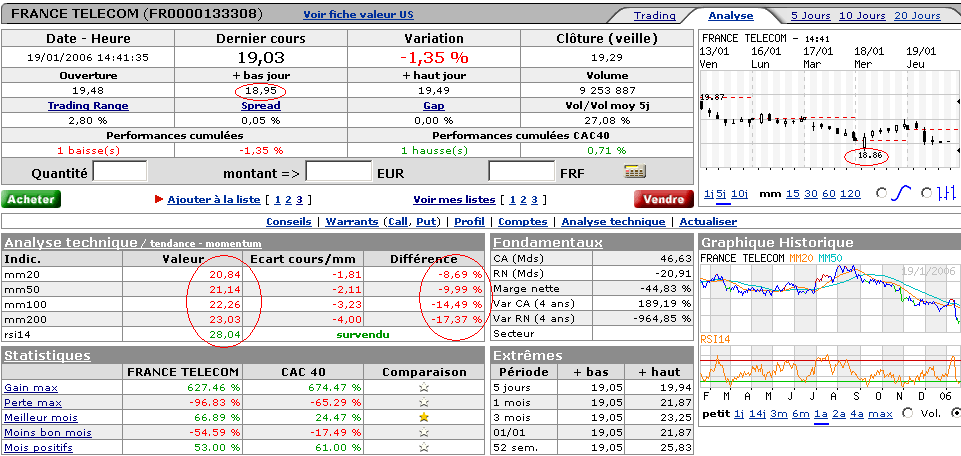Set historical chart to 3m
961x456 pixels.
[x=778, y=414]
